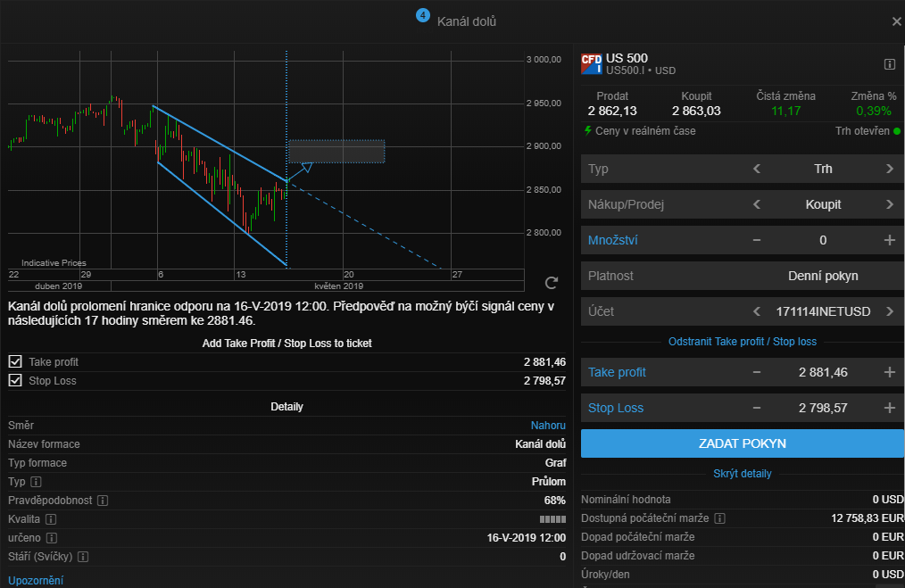Switch Typ to next order type

click(x=890, y=169)
